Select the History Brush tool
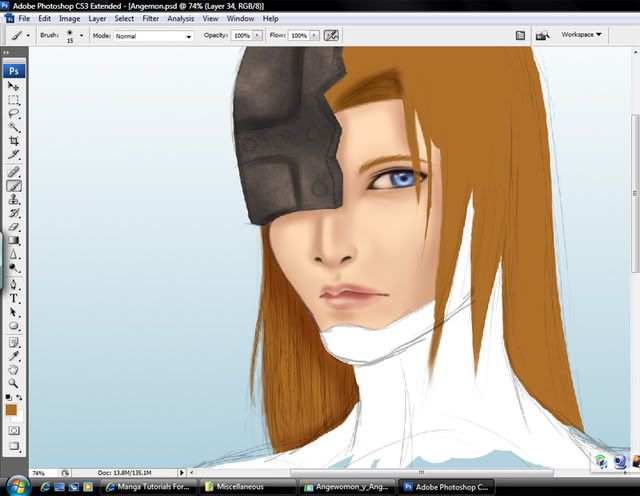 pos(13,213)
